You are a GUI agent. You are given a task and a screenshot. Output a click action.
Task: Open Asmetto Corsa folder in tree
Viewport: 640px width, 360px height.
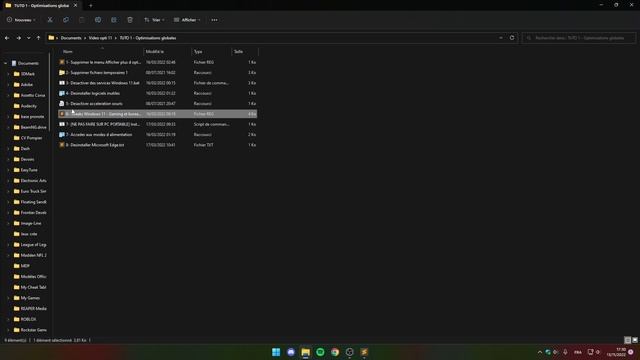click(x=29, y=95)
